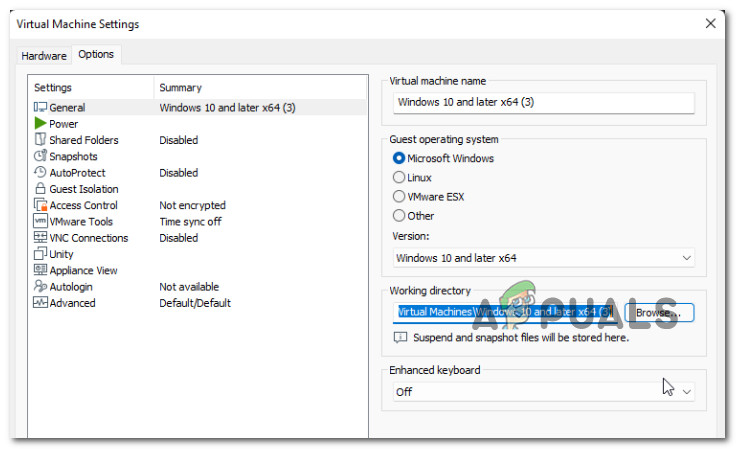Click 'Not available' summary text
This screenshot has height=449, width=736.
coord(189,287)
